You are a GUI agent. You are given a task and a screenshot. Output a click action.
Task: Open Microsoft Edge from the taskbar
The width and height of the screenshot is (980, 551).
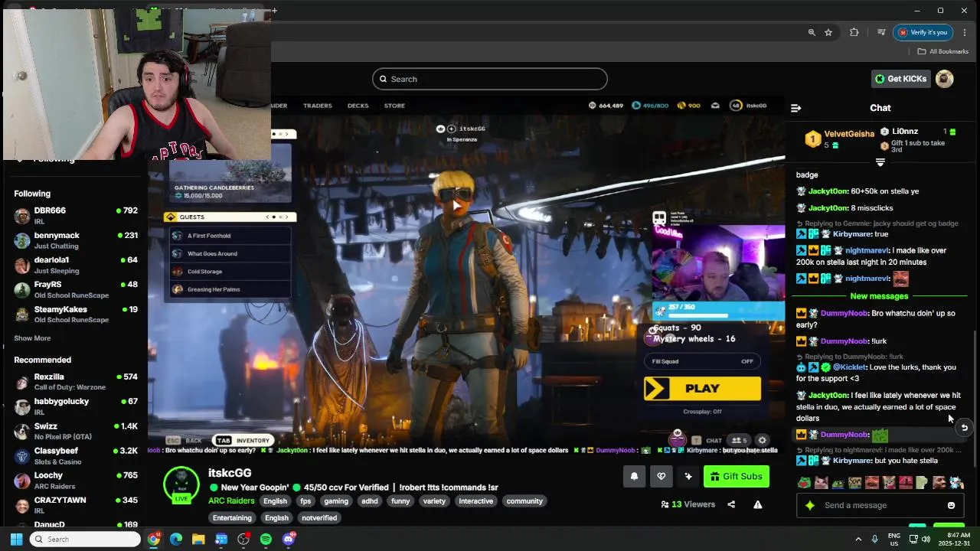tap(176, 539)
